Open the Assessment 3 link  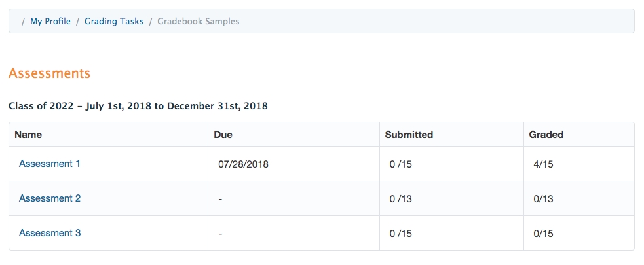(x=50, y=233)
